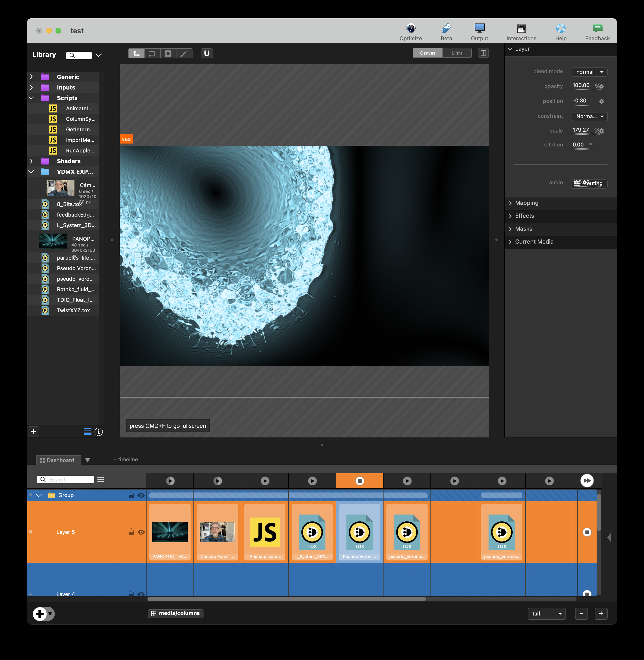Toggle visibility of the Group row

pyautogui.click(x=141, y=495)
